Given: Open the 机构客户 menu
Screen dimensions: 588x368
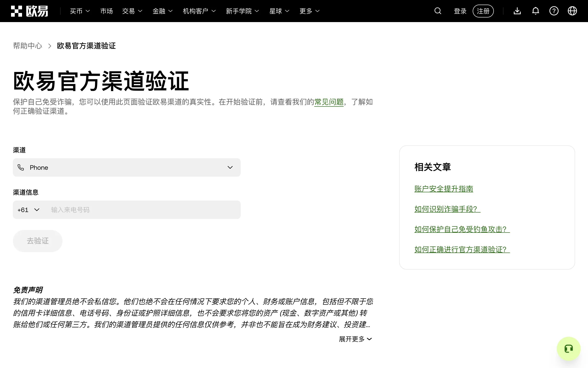Looking at the screenshot, I should (199, 11).
